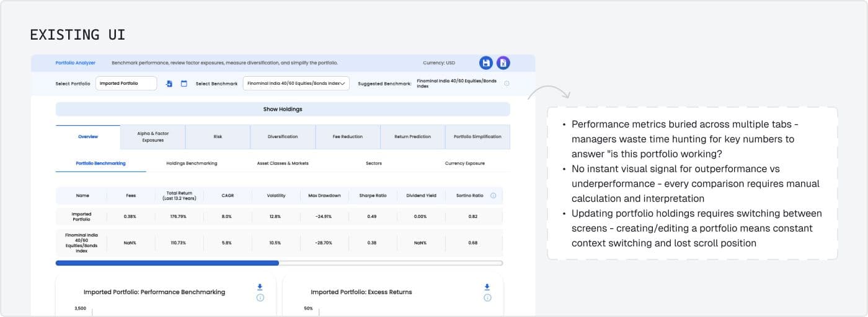Select the Sectors sub-tab

(374, 163)
